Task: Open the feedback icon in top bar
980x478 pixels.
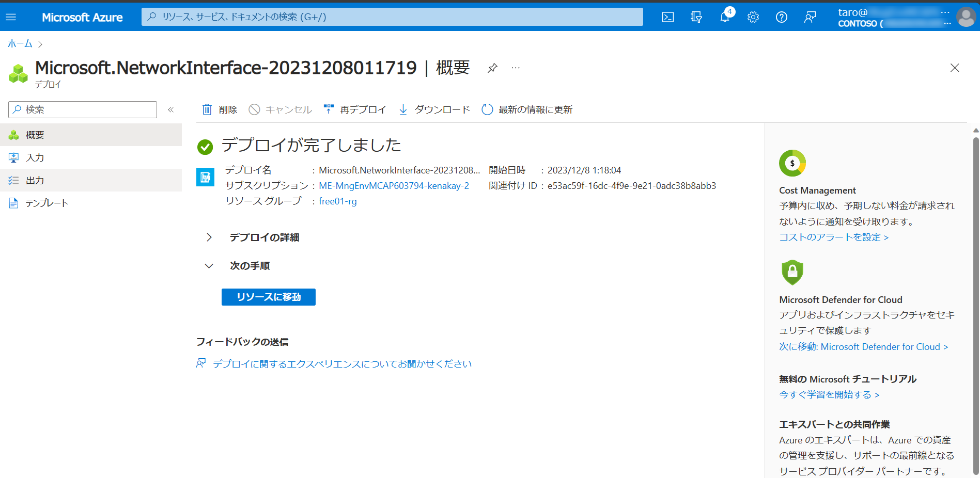Action: click(810, 17)
